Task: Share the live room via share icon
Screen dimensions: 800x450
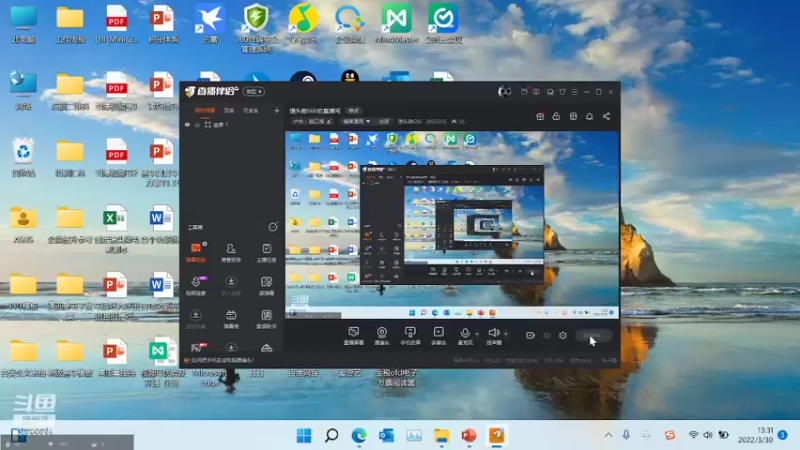Action: [606, 116]
